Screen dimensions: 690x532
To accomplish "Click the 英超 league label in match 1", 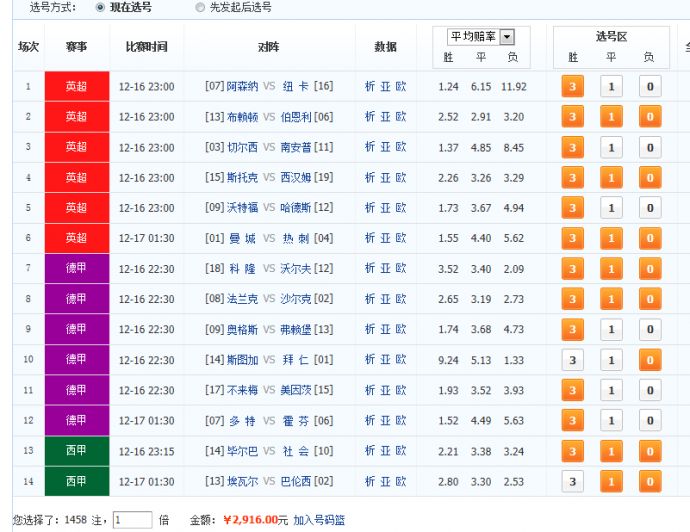I will [77, 86].
